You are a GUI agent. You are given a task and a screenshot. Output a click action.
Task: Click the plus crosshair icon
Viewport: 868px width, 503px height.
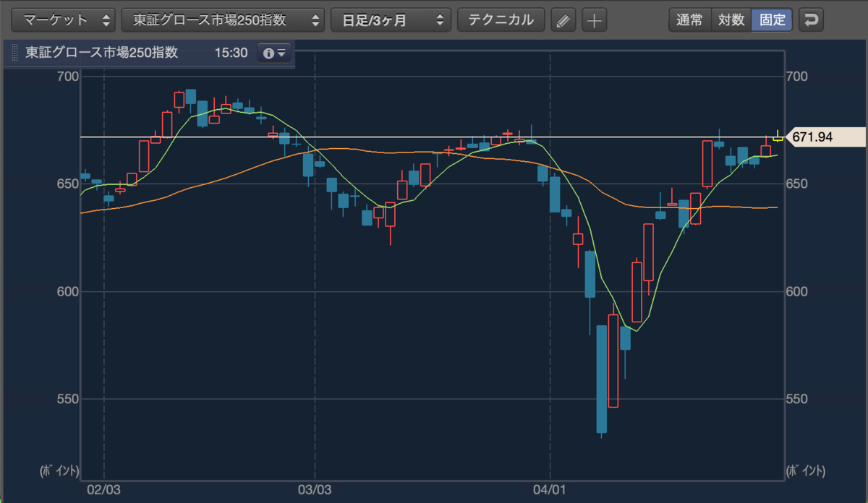(x=595, y=20)
